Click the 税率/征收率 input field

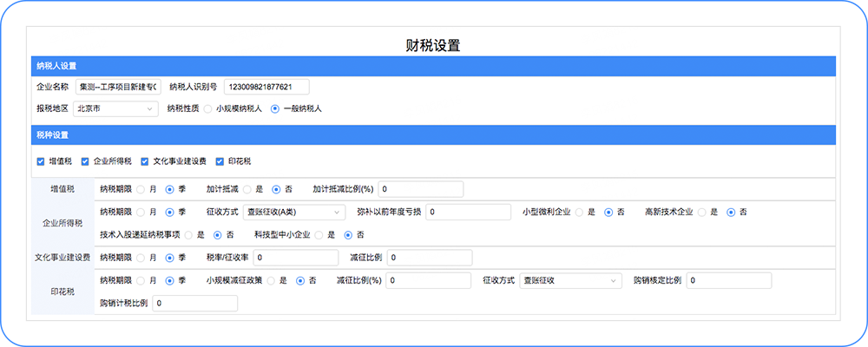click(296, 258)
